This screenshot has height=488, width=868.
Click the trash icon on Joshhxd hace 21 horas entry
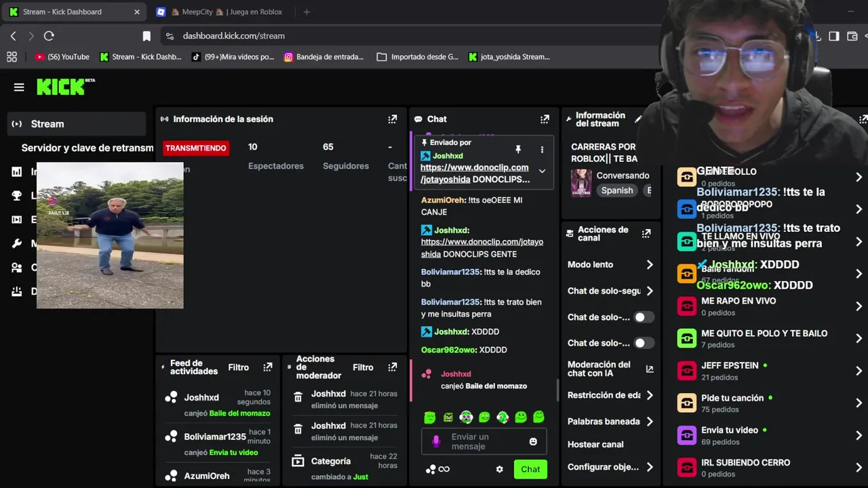(298, 397)
